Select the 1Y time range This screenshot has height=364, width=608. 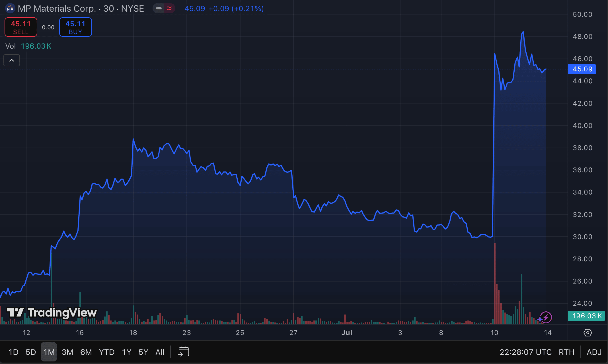click(x=127, y=352)
